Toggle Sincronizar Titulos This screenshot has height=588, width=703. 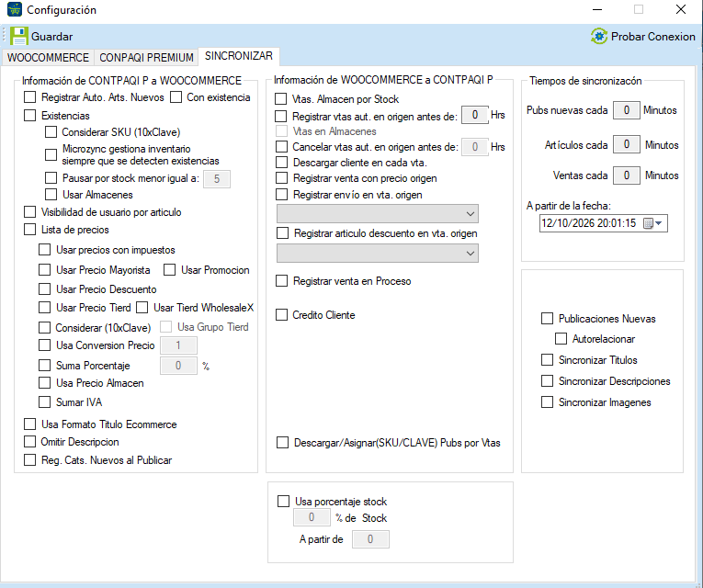[x=548, y=360]
